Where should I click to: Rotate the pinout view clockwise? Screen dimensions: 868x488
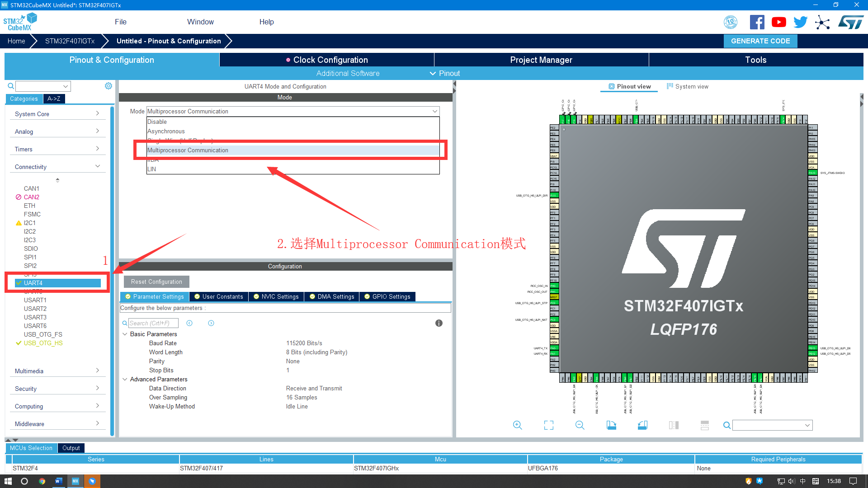pos(611,425)
